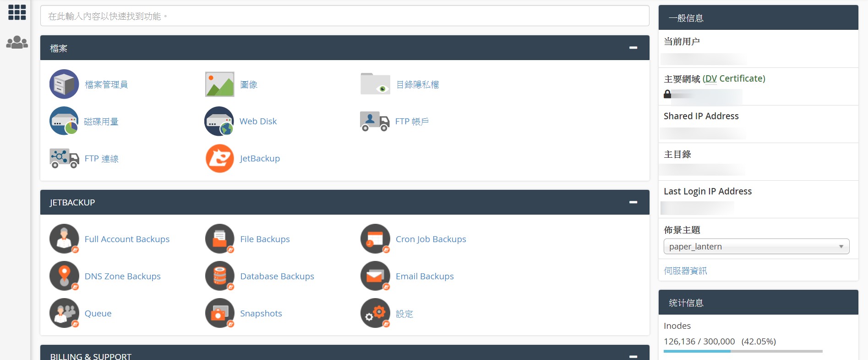Click the Shared IP Address label
The width and height of the screenshot is (868, 360).
701,116
